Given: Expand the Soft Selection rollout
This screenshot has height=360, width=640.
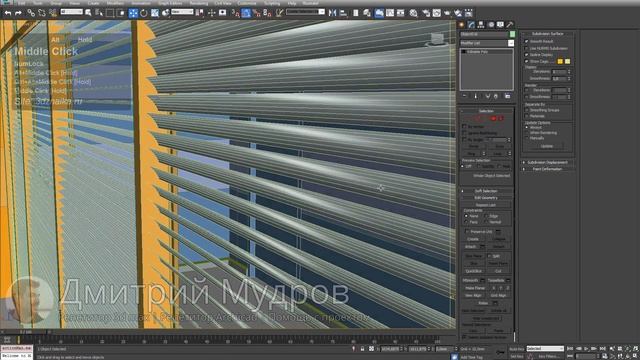Looking at the screenshot, I should [486, 191].
